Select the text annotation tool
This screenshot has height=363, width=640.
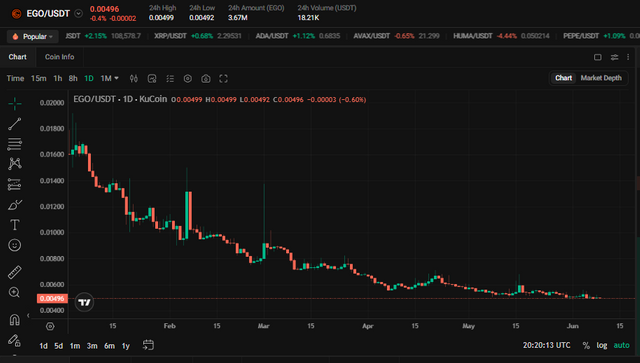pyautogui.click(x=15, y=225)
